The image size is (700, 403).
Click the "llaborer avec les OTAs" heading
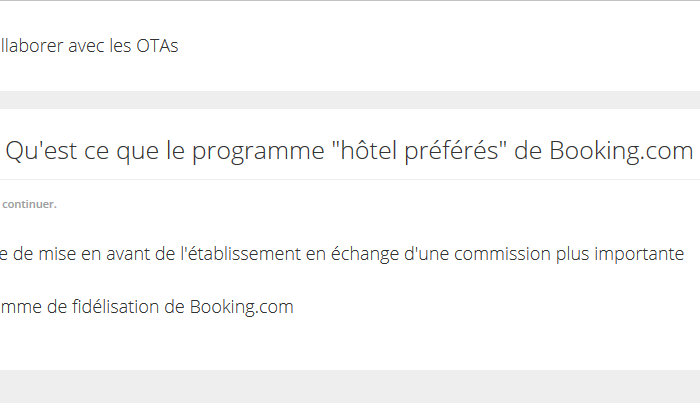click(x=89, y=46)
